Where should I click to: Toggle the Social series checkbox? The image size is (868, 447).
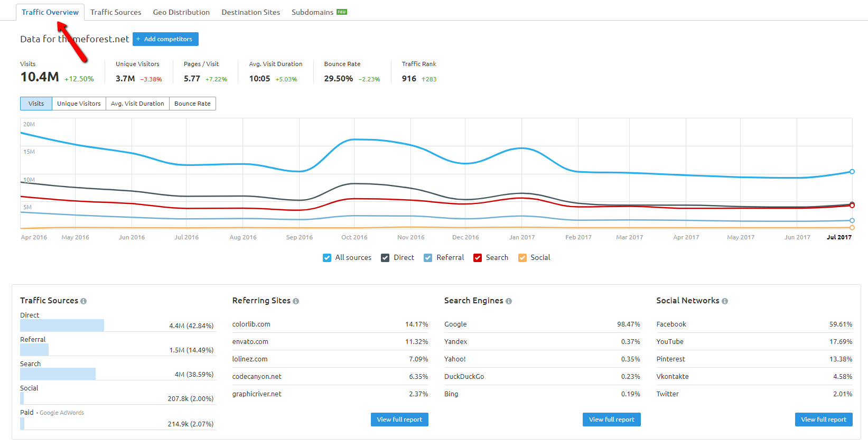[x=522, y=258]
